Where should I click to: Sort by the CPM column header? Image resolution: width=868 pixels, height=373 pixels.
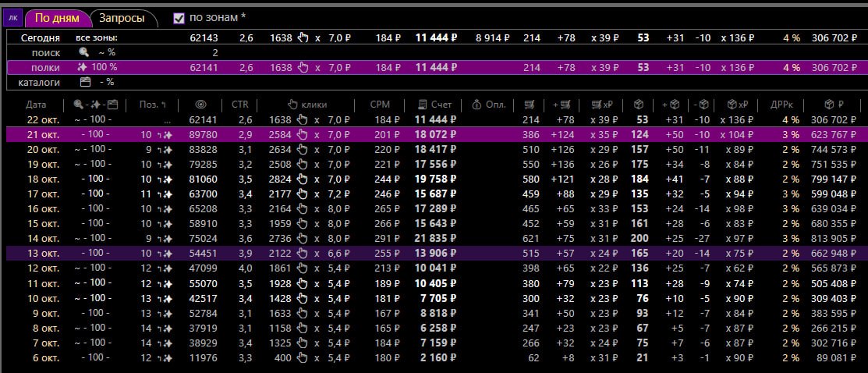pyautogui.click(x=380, y=105)
